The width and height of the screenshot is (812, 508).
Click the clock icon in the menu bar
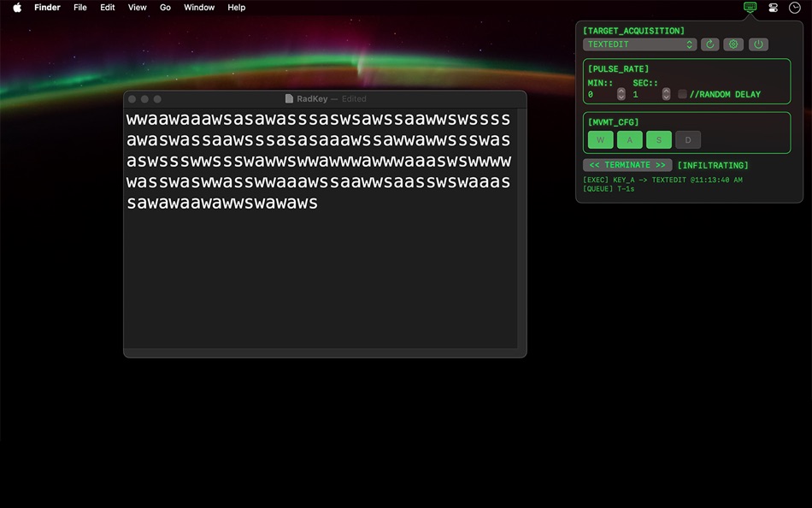[x=794, y=7]
